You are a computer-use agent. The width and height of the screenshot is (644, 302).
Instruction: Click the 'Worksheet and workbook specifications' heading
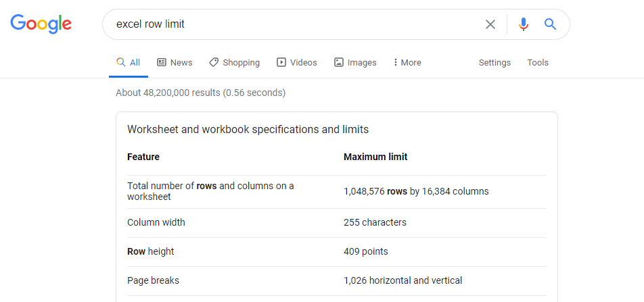click(248, 130)
